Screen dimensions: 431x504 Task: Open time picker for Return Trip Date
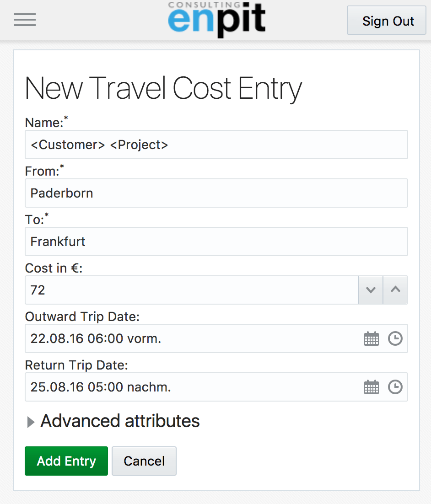click(x=395, y=387)
